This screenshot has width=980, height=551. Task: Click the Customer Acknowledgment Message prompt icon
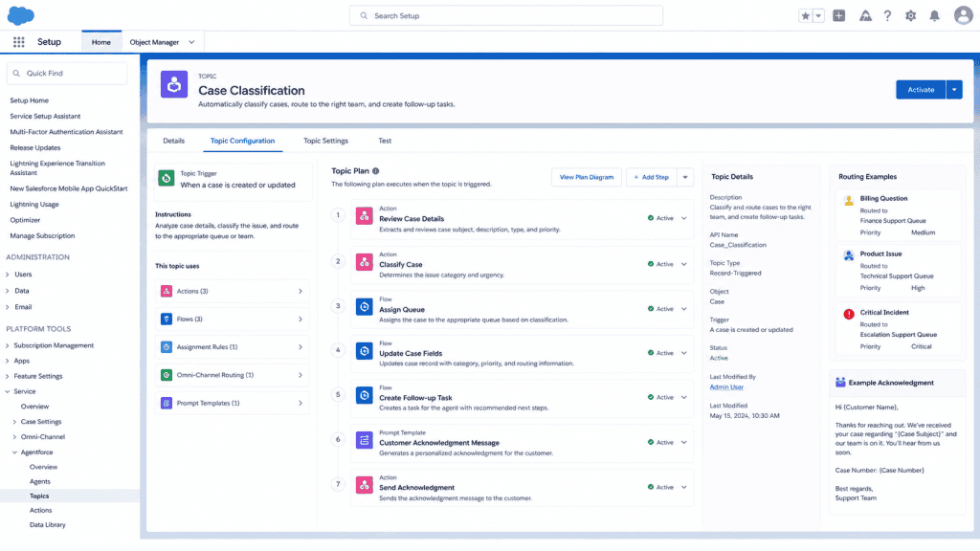(365, 440)
